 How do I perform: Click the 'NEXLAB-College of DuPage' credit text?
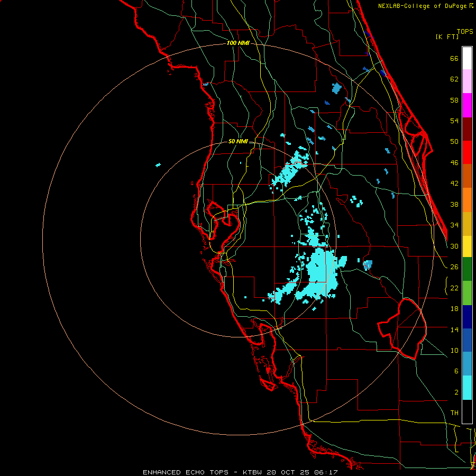tap(422, 6)
